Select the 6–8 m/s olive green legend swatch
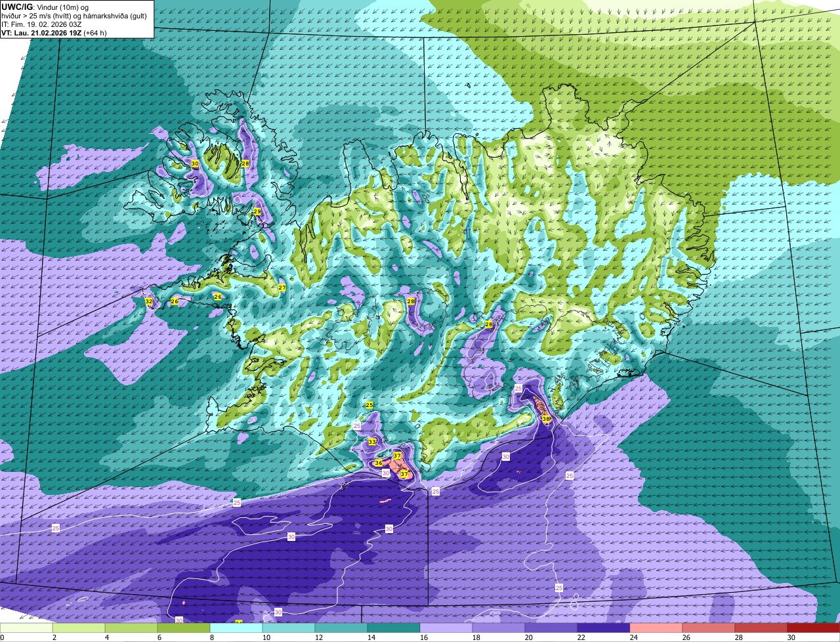The image size is (840, 642). click(184, 628)
